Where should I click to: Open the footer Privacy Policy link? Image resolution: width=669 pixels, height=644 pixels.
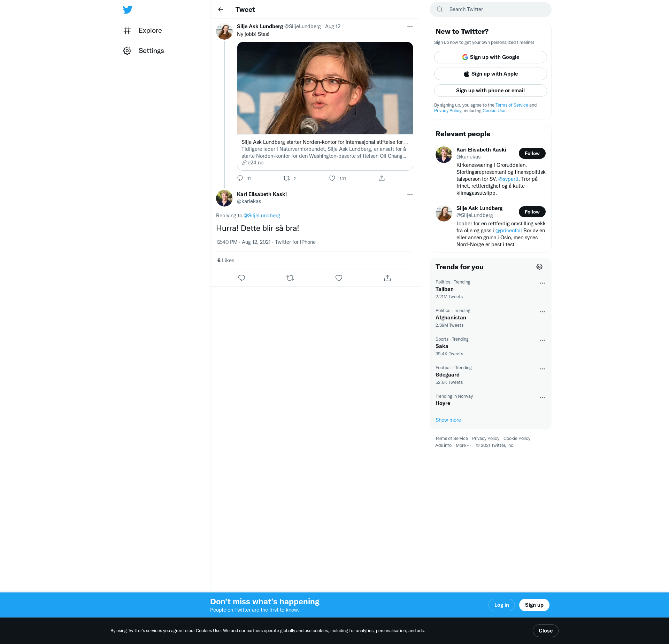pyautogui.click(x=485, y=439)
